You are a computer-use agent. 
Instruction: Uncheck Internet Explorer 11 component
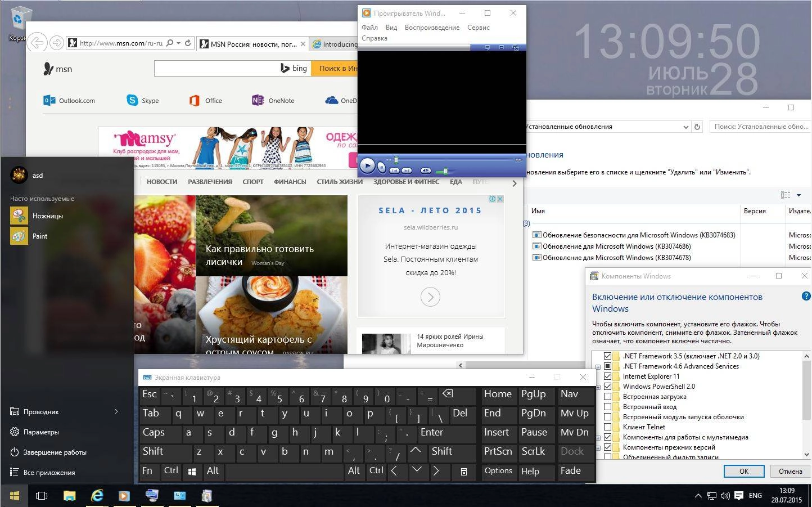pyautogui.click(x=607, y=376)
